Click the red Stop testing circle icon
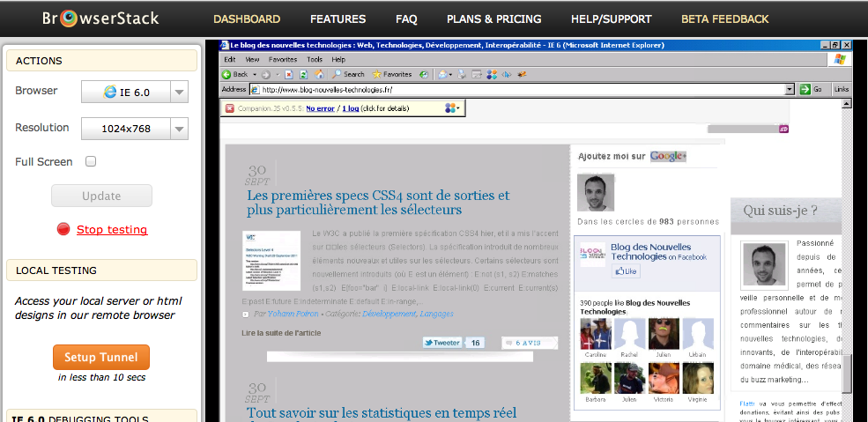This screenshot has width=868, height=422. 63,229
